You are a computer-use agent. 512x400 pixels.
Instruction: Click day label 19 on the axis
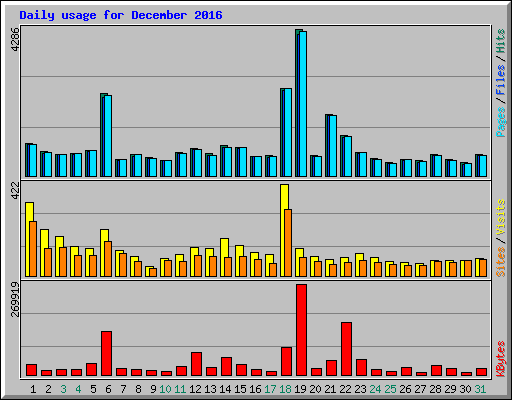[300, 389]
